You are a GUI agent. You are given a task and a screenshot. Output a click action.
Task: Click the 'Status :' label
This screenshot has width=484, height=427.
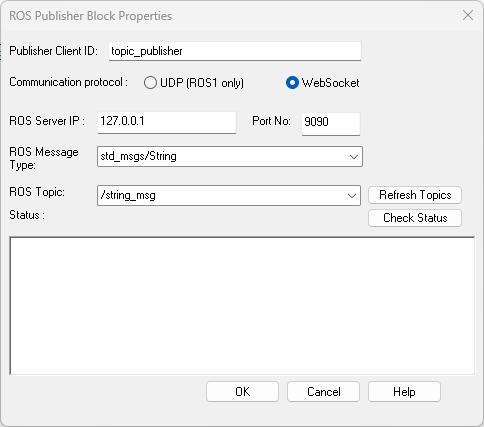(27, 215)
